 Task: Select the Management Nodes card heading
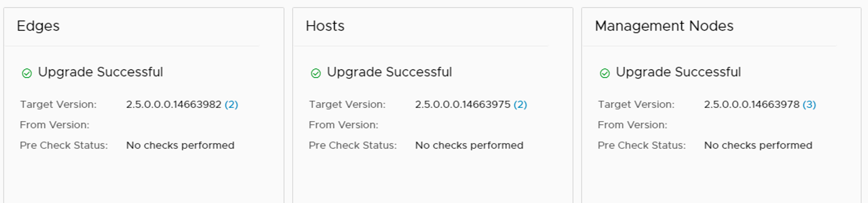(664, 26)
